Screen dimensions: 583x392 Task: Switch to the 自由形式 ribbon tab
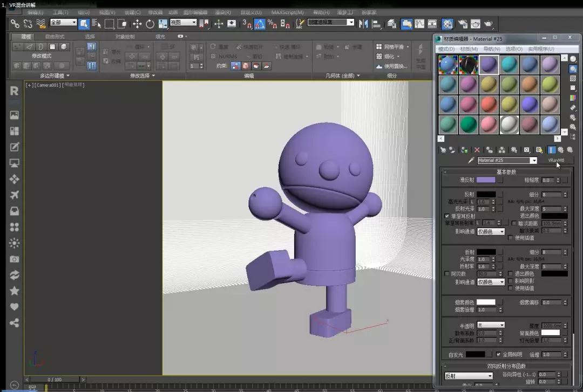[55, 37]
